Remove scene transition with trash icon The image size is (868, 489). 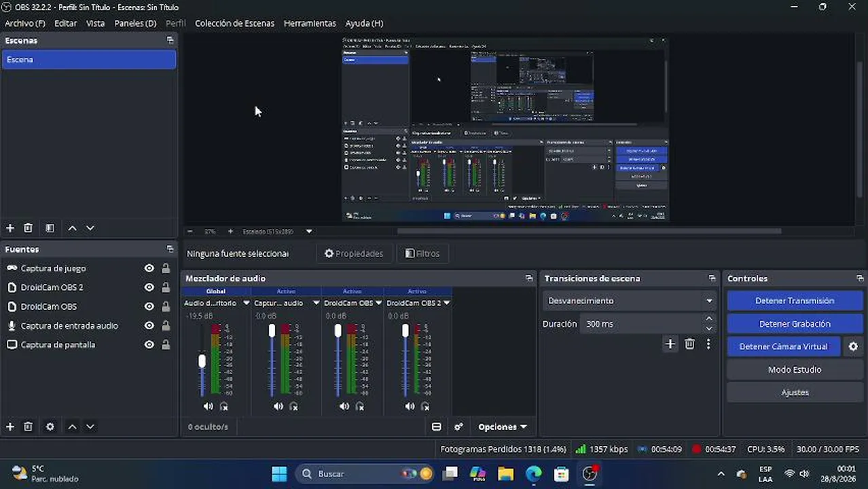click(689, 344)
